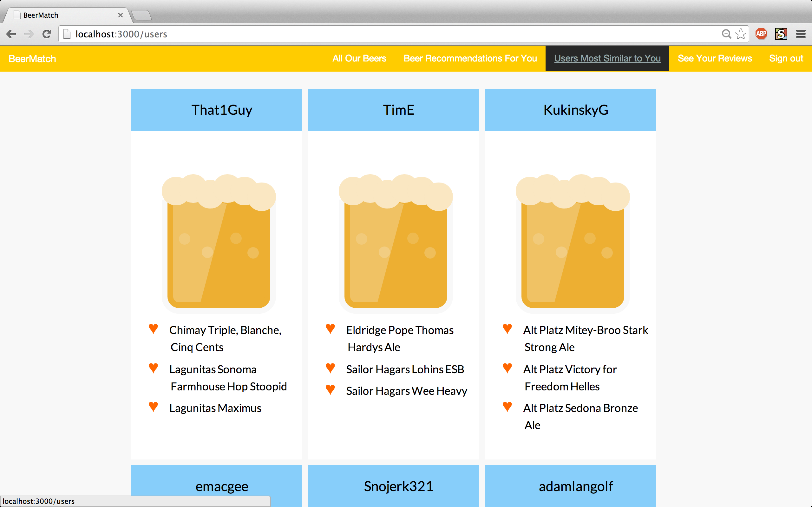Open All Our Beers page
Image resolution: width=812 pixels, height=507 pixels.
click(x=359, y=58)
